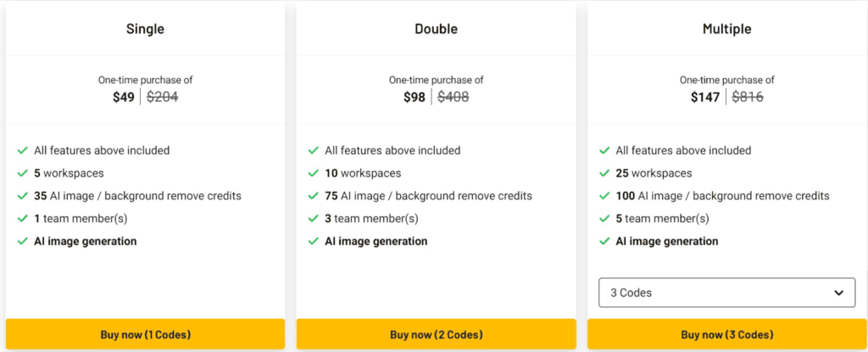Click checkmark next to 3 team member(s)
Image resolution: width=868 pixels, height=352 pixels.
314,219
